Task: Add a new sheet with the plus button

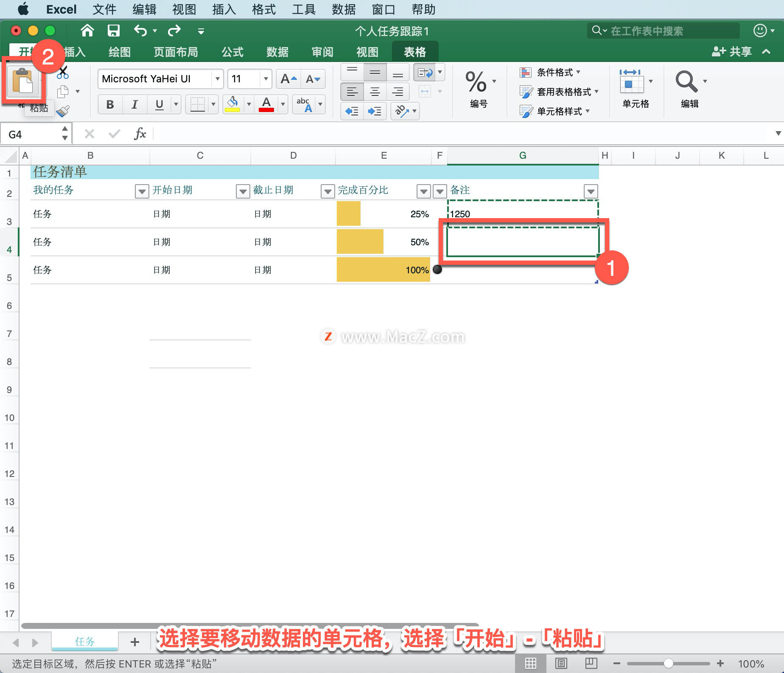Action: pos(135,642)
